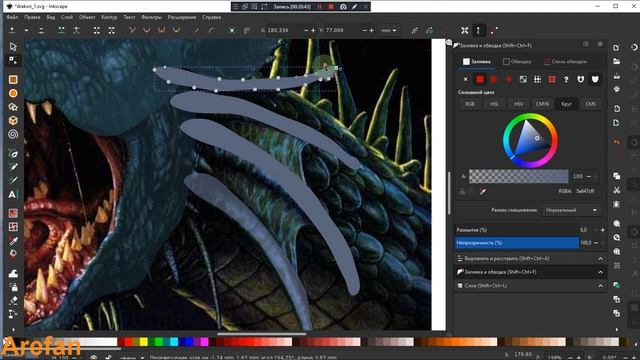The height and width of the screenshot is (360, 640).
Task: Choose the Круг color wheel button
Action: (566, 104)
